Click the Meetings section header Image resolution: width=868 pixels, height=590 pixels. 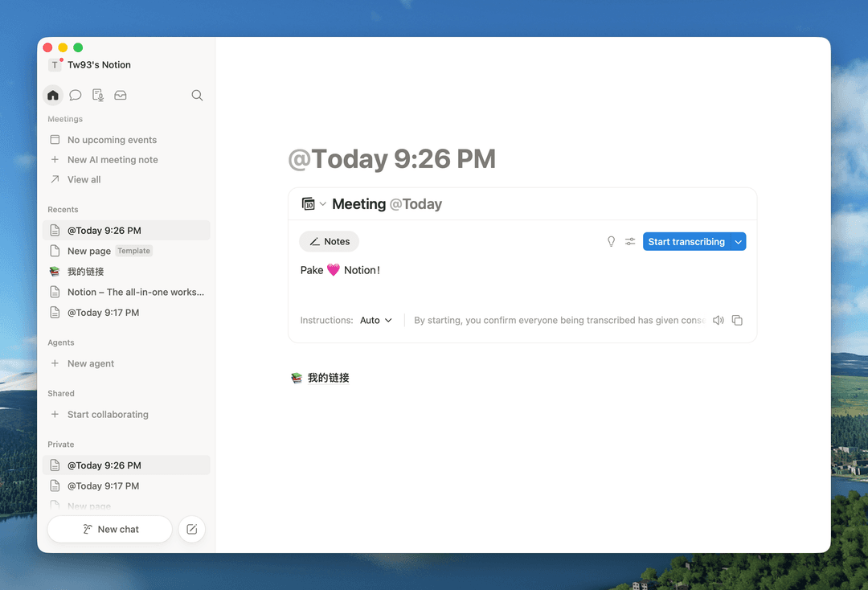(x=65, y=119)
